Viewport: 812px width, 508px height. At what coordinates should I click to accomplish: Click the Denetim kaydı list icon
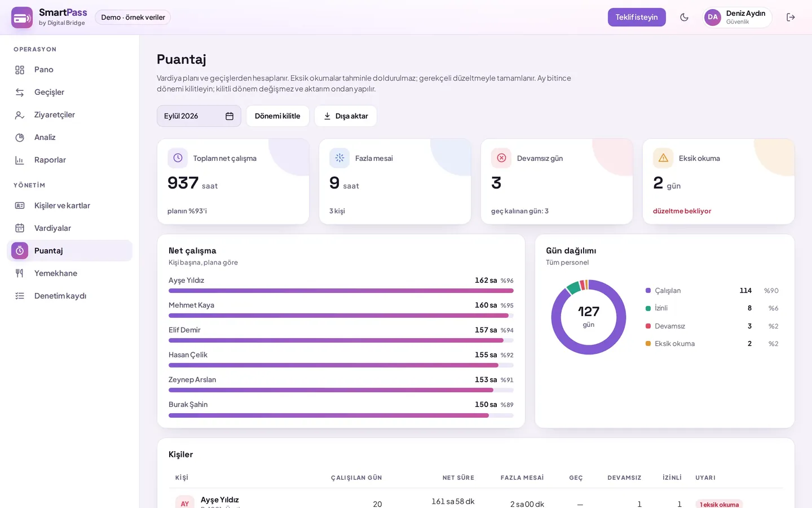point(20,296)
